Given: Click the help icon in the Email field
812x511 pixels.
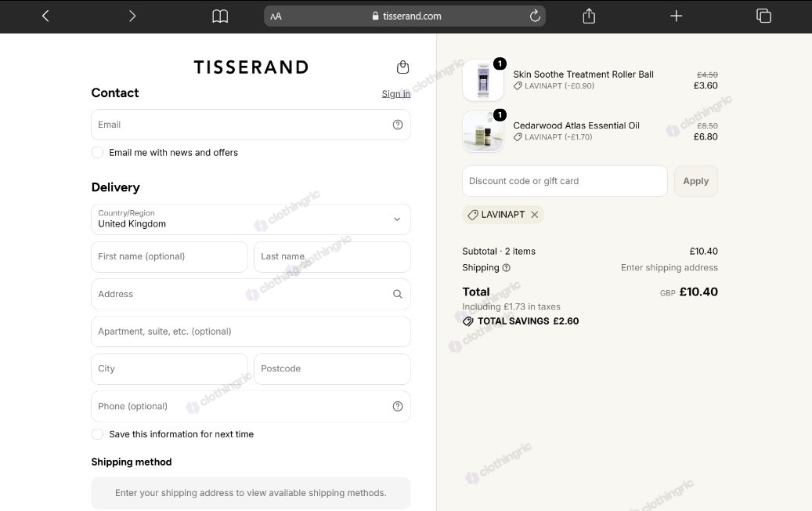Looking at the screenshot, I should (x=398, y=125).
